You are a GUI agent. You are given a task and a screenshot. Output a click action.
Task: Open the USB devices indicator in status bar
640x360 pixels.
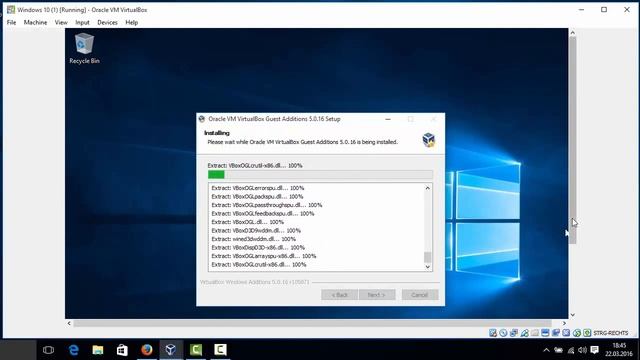pyautogui.click(x=524, y=333)
